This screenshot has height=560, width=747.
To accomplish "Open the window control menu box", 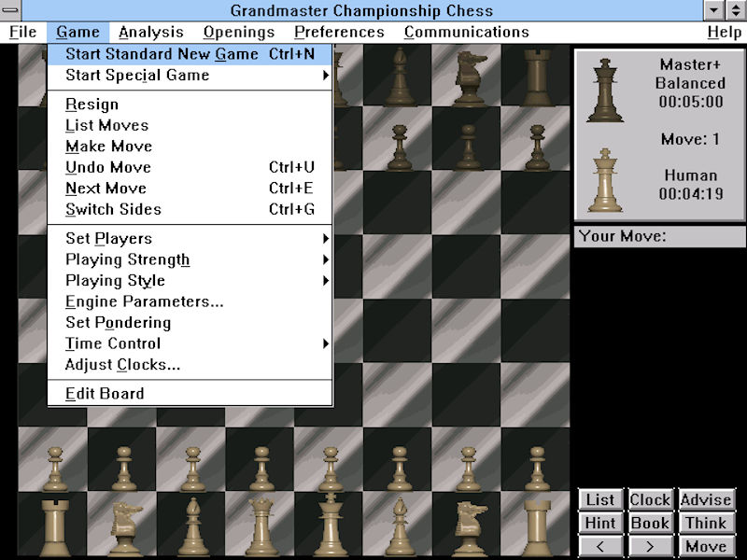I will (x=10, y=10).
